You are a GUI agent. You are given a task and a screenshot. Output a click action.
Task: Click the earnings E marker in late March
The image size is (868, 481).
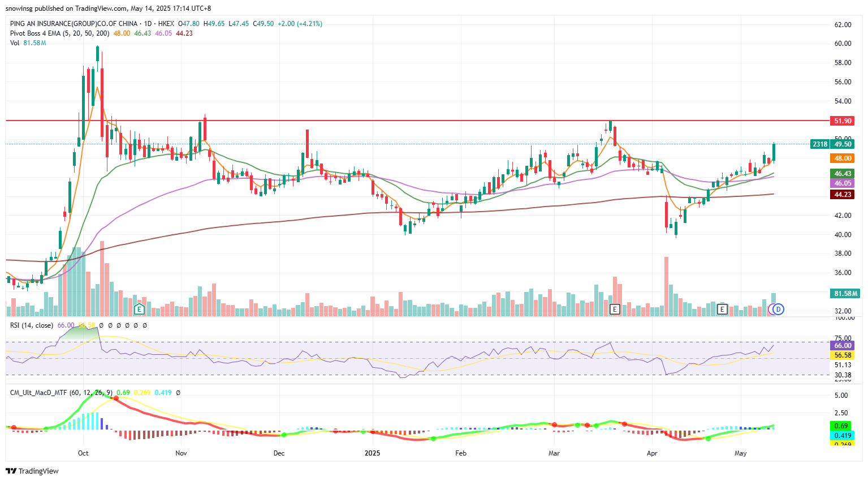[x=615, y=310]
